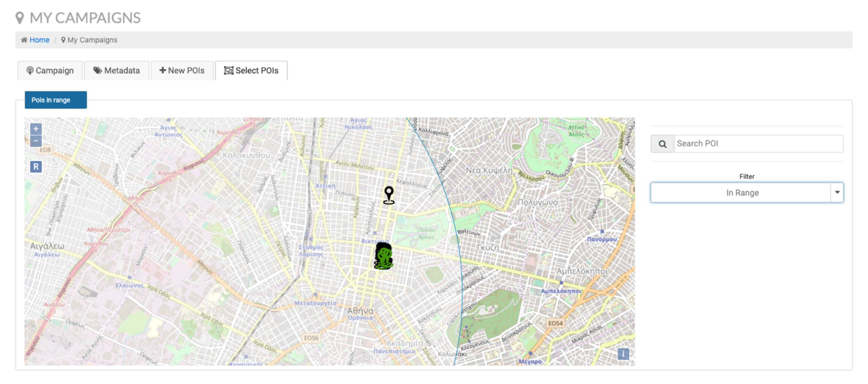Screen dimensions: 868x384
Task: Click the Pois in range button
Action: (x=56, y=100)
